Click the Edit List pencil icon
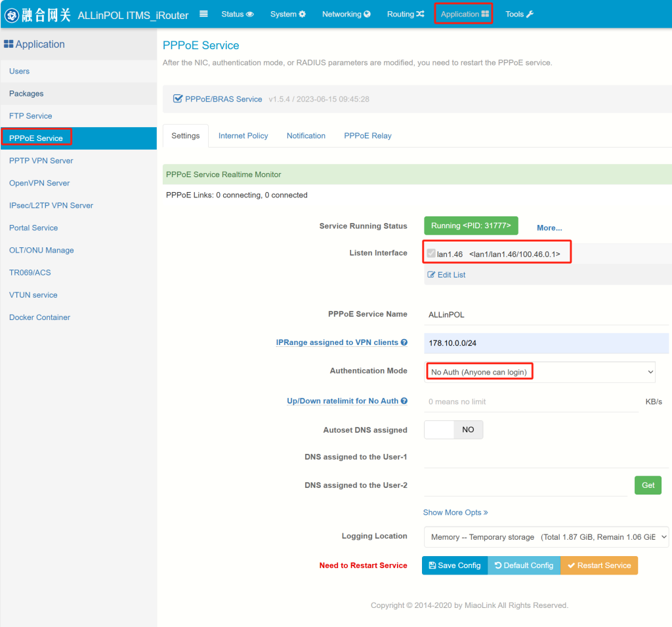 click(x=431, y=275)
